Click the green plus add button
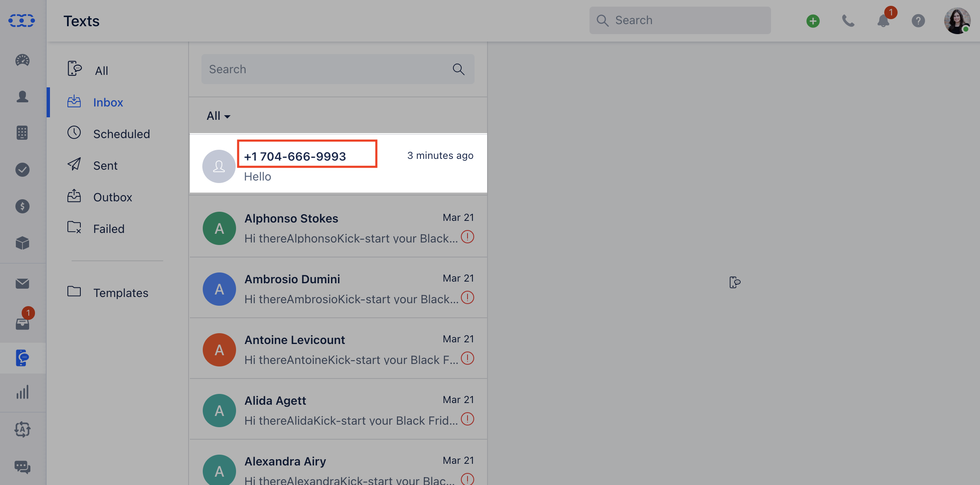Viewport: 980px width, 485px height. pos(813,21)
